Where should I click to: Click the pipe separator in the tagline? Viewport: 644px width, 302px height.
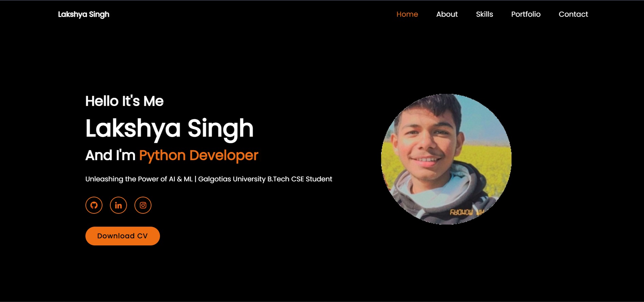pyautogui.click(x=195, y=179)
